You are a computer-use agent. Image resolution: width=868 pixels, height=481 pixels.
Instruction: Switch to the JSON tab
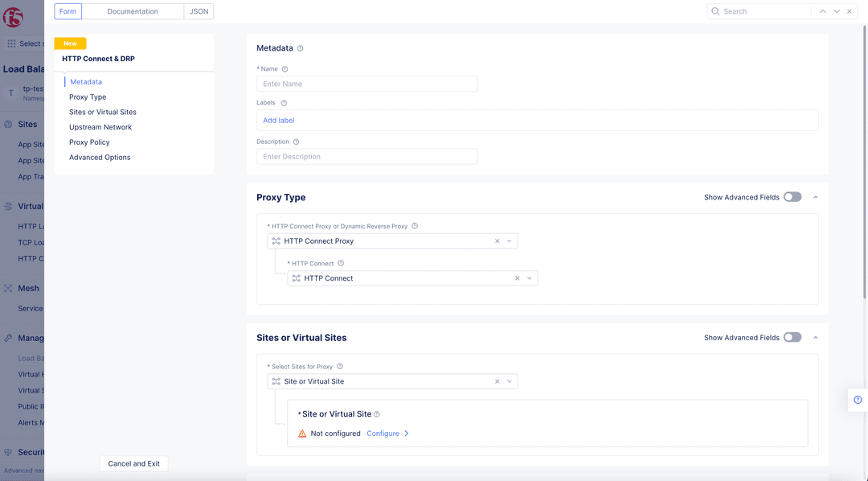tap(199, 11)
